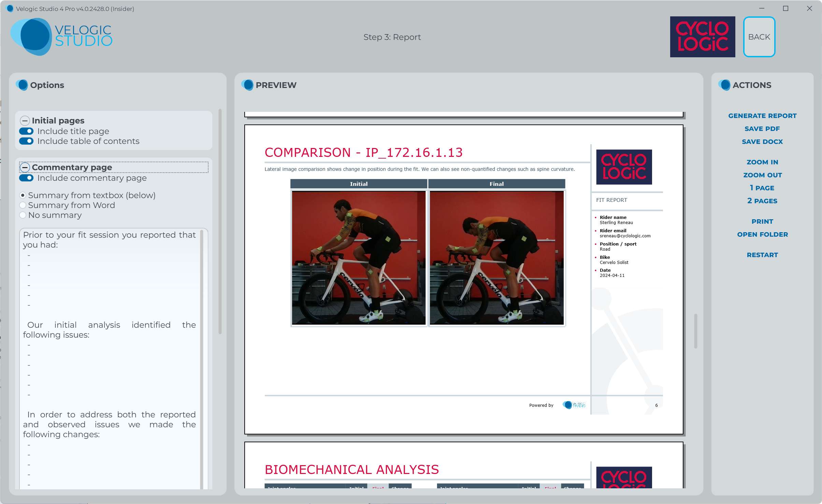Select Summary from textbox (below) option
The width and height of the screenshot is (822, 504).
(23, 195)
